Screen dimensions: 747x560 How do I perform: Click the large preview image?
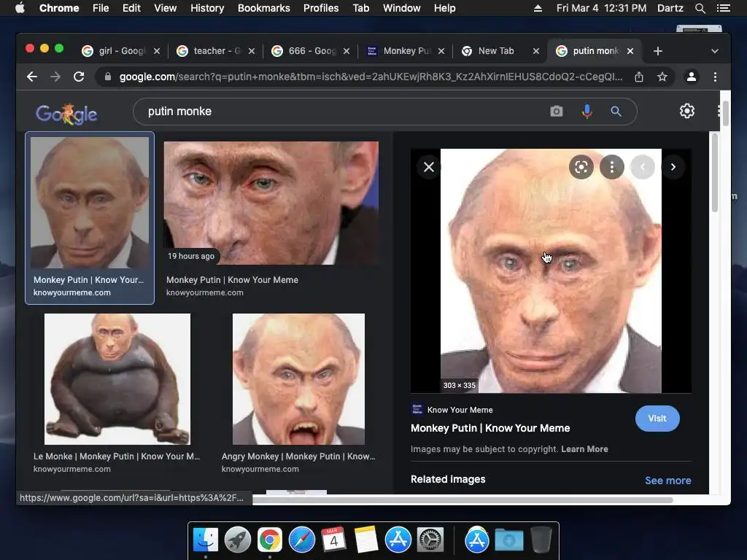coord(551,271)
